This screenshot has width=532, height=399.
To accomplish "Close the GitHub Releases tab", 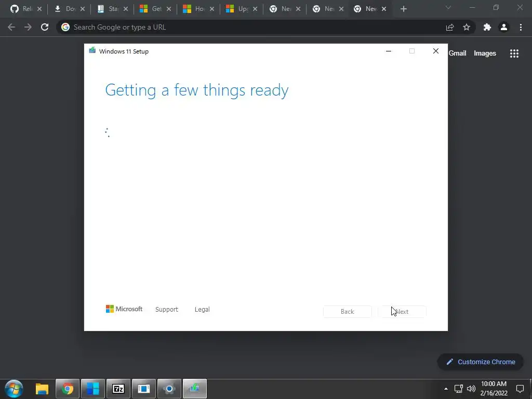I will coord(39,9).
